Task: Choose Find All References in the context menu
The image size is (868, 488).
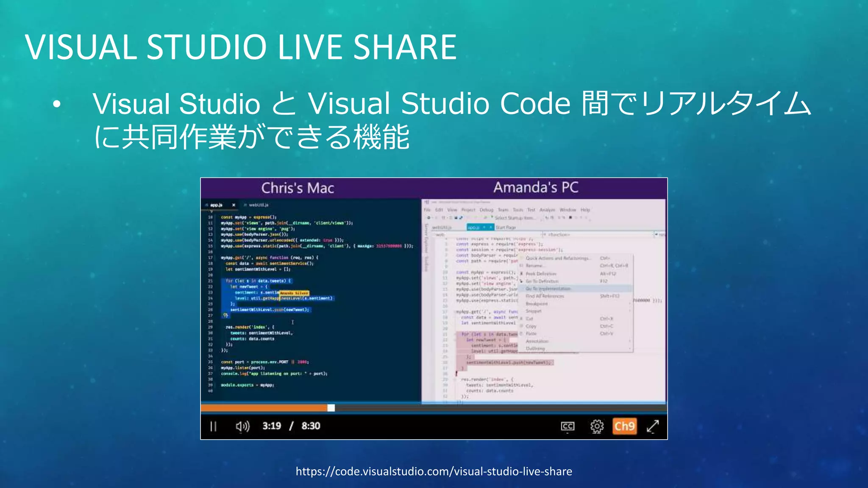Action: coord(576,296)
